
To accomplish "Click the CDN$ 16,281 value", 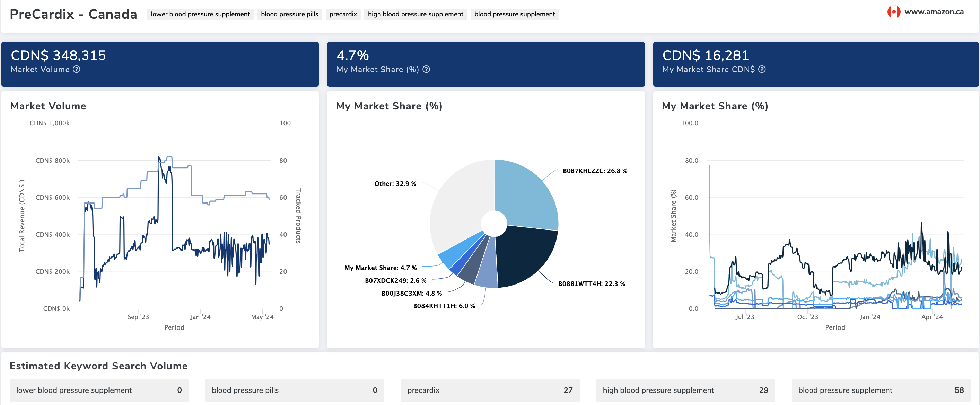I will [705, 55].
